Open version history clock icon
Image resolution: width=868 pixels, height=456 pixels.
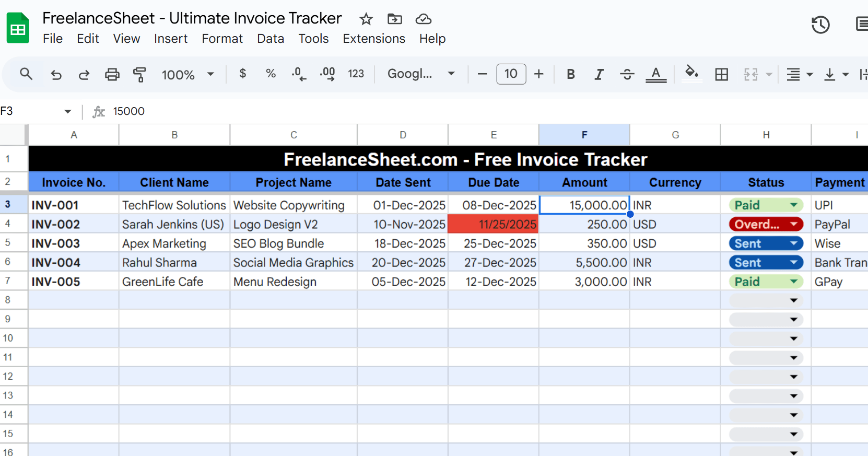tap(820, 25)
